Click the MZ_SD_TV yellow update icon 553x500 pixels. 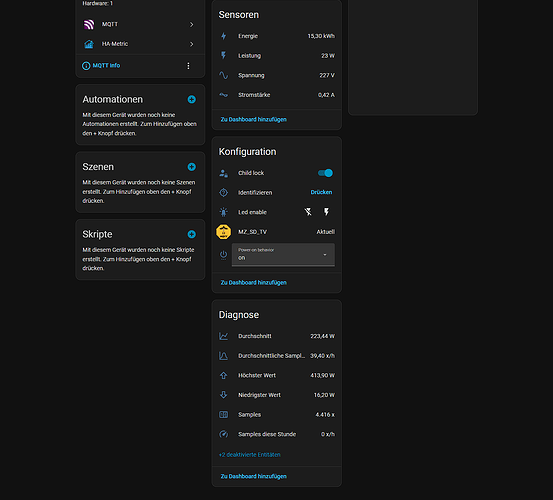tap(223, 232)
